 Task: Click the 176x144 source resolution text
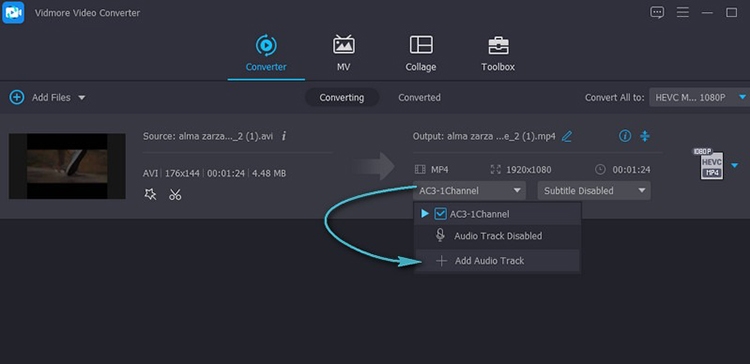182,173
